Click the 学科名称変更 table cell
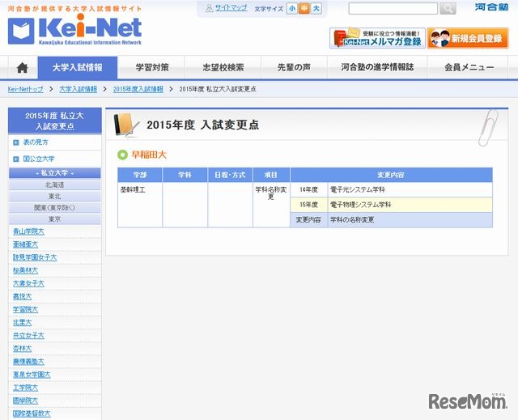This screenshot has width=518, height=420. (271, 205)
